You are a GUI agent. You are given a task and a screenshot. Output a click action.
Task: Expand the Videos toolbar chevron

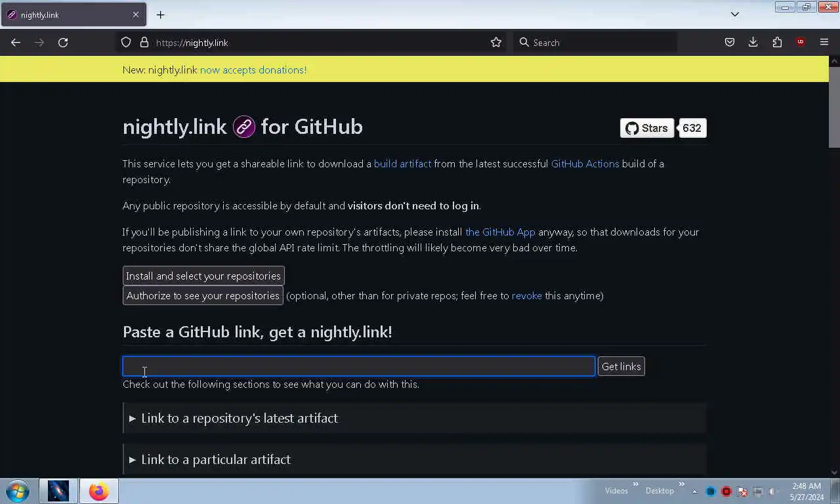pyautogui.click(x=635, y=485)
